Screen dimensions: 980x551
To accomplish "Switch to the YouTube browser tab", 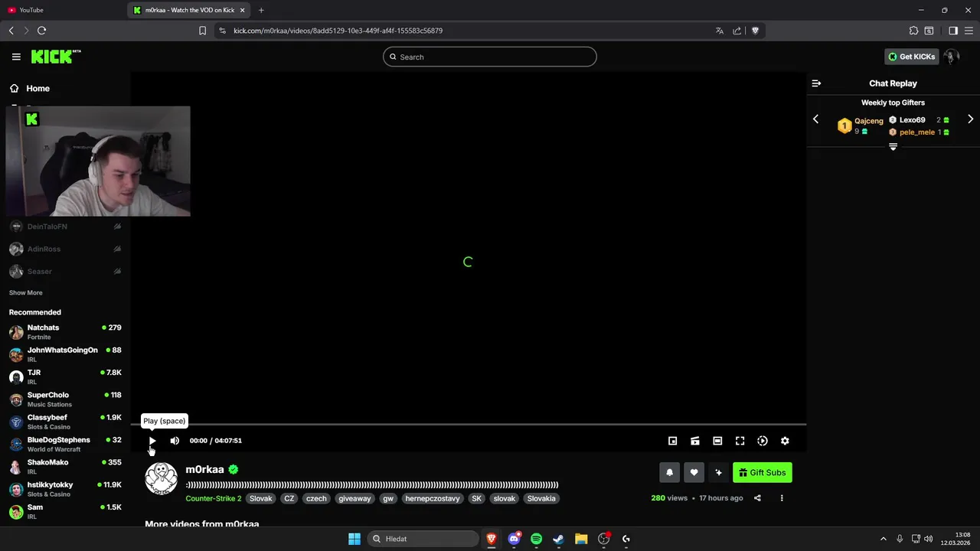I will click(x=63, y=10).
